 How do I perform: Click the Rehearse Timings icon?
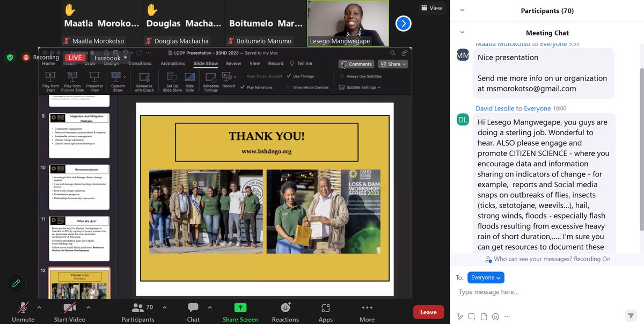(x=210, y=77)
